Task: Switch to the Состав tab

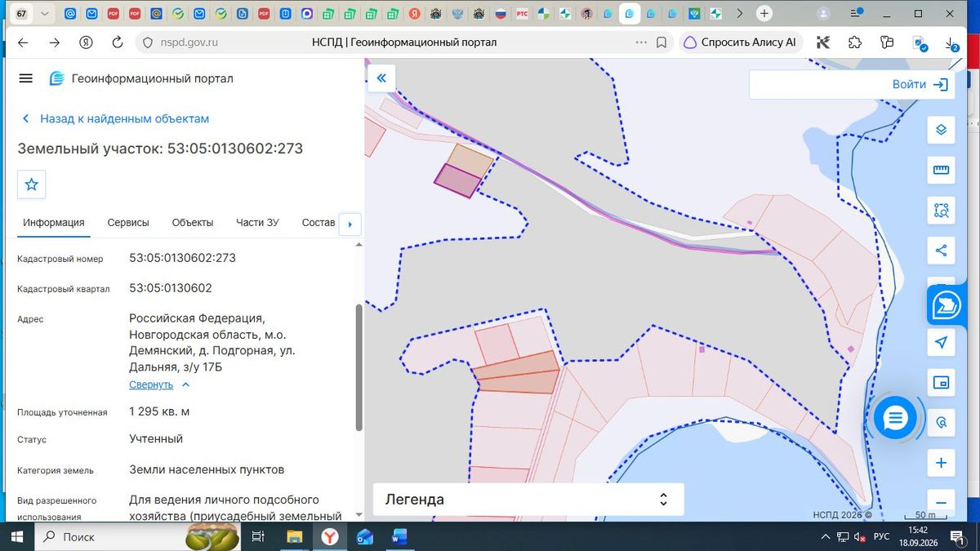Action: point(318,223)
